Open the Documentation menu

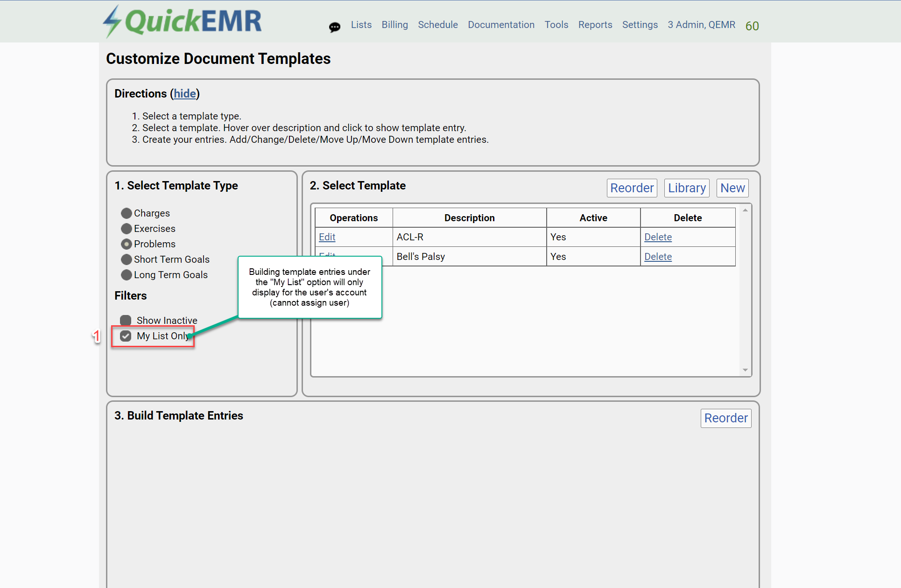coord(501,25)
